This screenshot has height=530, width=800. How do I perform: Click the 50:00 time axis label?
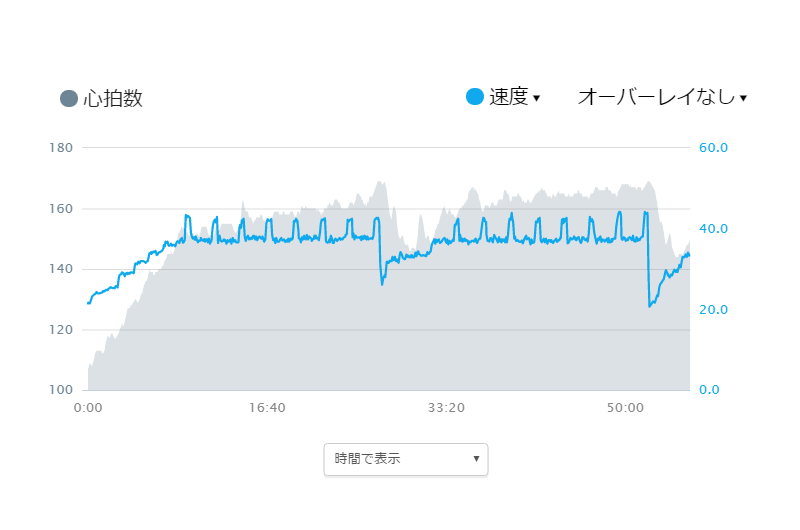(x=625, y=408)
